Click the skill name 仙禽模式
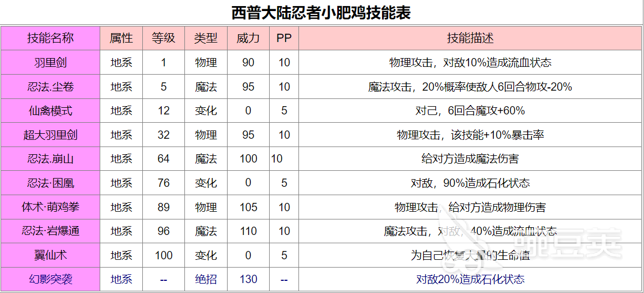The height and width of the screenshot is (293, 644). [x=50, y=111]
